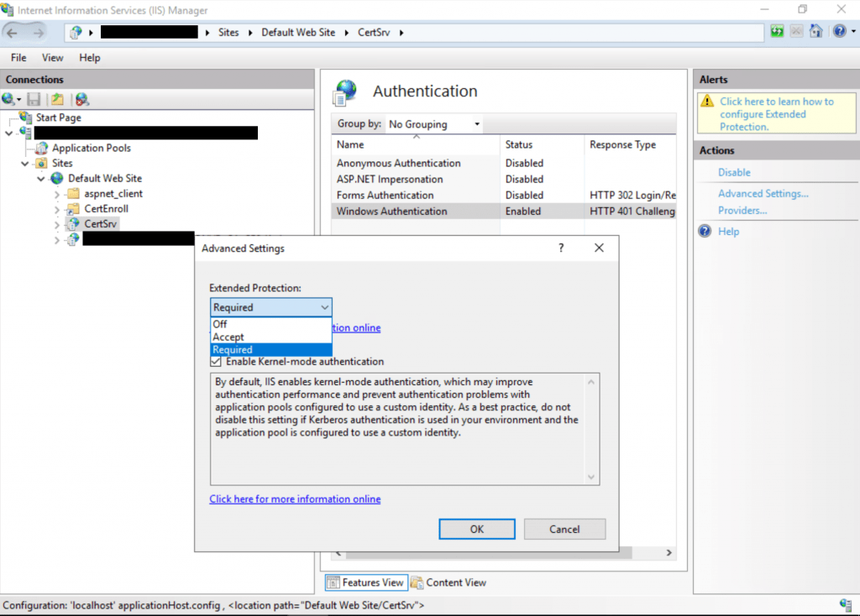
Task: Open the help question-mark icon at top right
Action: [x=840, y=31]
